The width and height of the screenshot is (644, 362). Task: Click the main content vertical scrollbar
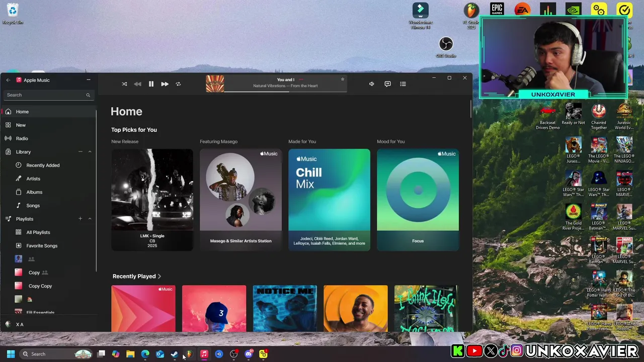471,109
